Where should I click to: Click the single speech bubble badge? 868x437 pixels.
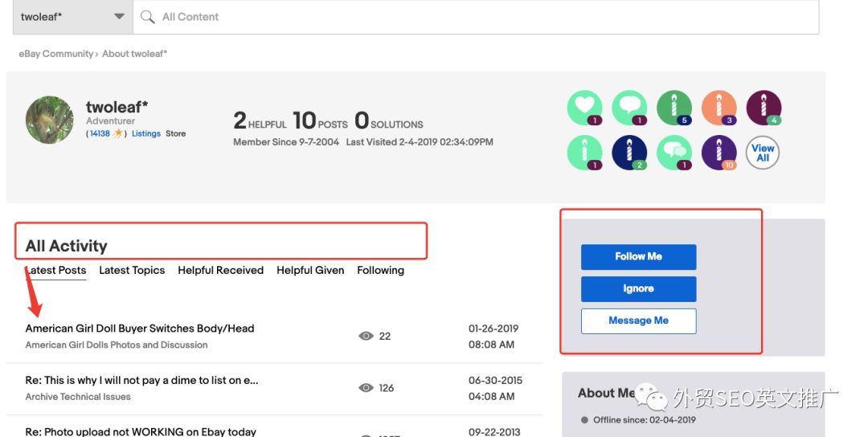(x=629, y=108)
